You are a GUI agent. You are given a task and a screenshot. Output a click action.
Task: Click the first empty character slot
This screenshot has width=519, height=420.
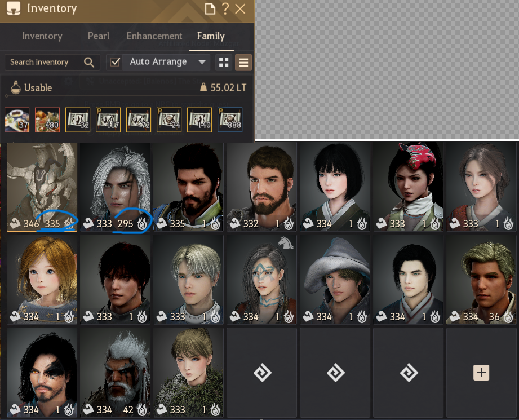[262, 373]
